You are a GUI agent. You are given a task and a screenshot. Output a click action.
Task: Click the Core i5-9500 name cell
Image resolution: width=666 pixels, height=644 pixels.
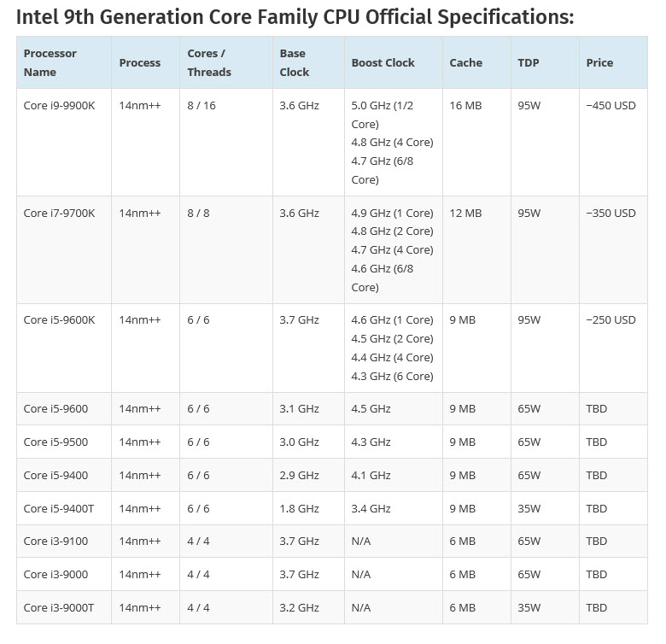[x=55, y=442]
